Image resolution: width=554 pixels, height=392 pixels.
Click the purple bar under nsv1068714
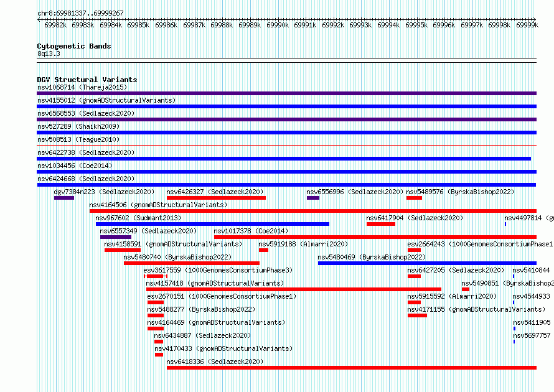click(286, 93)
